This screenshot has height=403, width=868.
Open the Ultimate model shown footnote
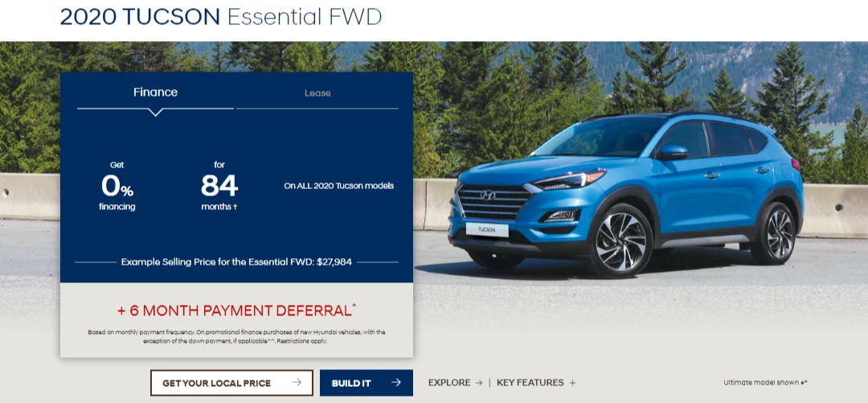pos(765,383)
